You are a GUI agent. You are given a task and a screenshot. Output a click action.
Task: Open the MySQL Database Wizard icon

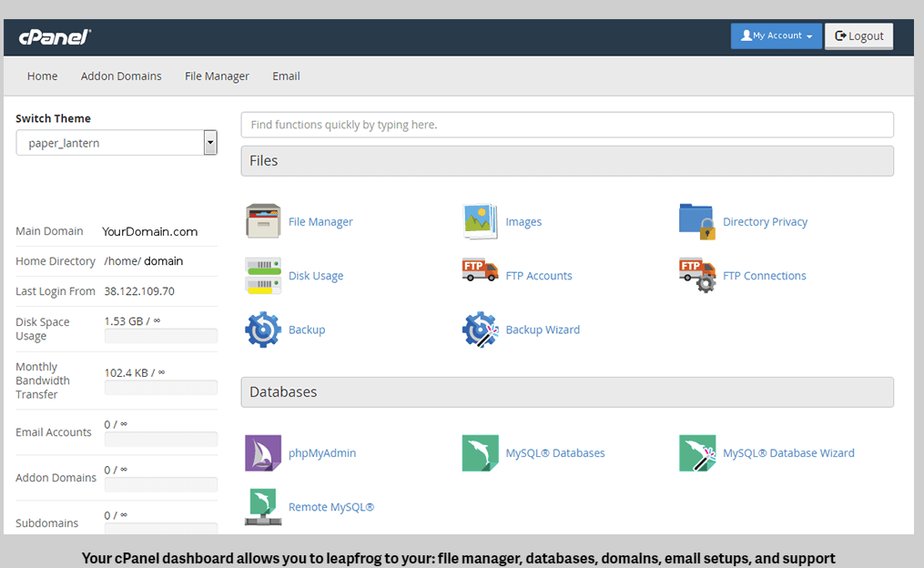(697, 452)
